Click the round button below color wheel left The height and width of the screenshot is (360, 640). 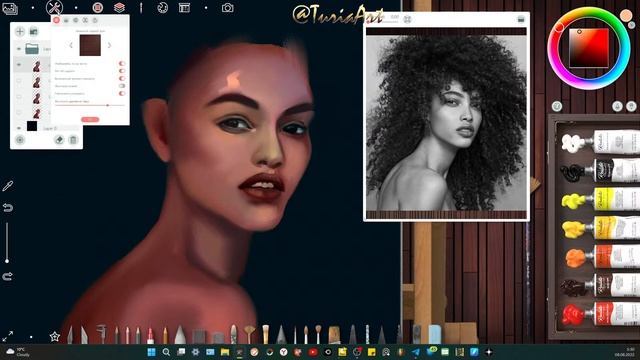[557, 107]
